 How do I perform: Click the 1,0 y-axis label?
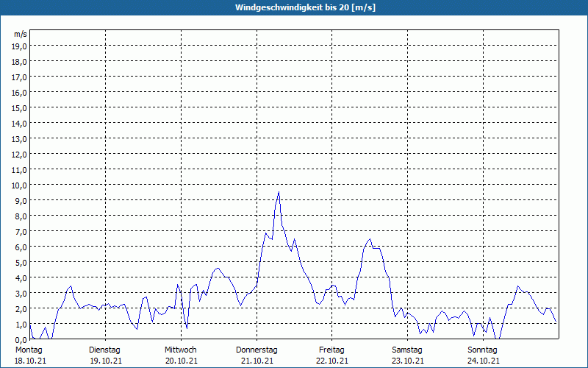pos(21,325)
